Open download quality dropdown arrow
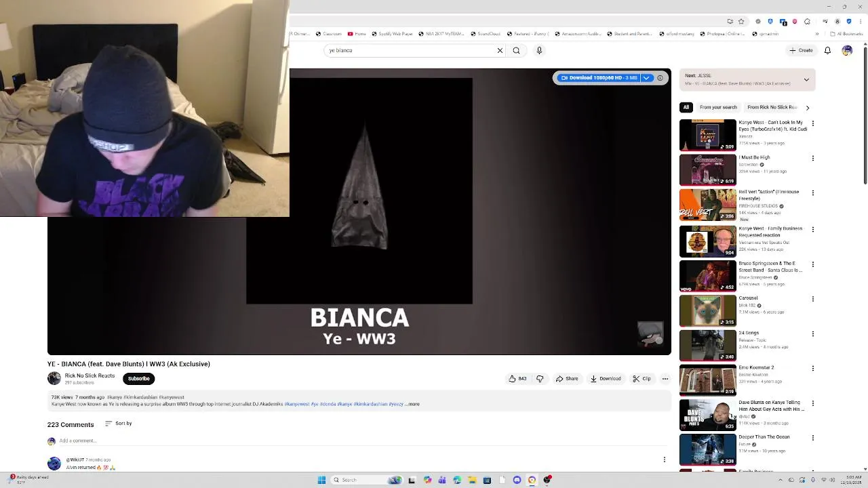The height and width of the screenshot is (488, 868). pyautogui.click(x=647, y=78)
